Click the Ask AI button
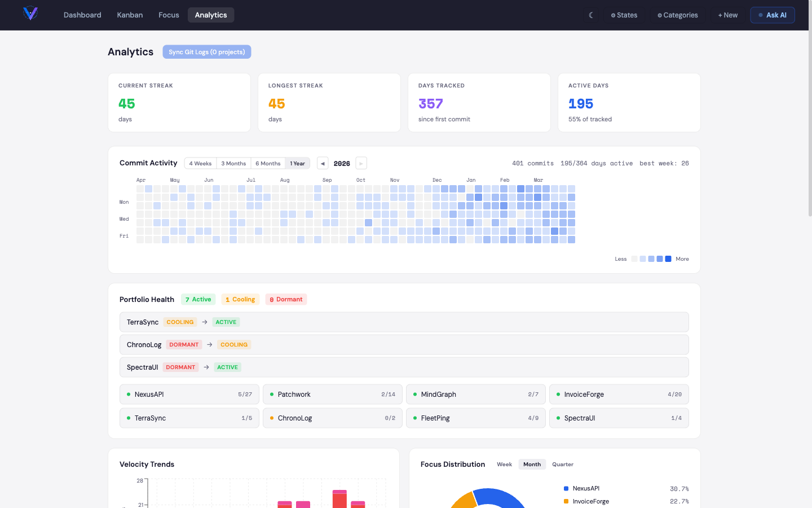Image resolution: width=812 pixels, height=508 pixels. tap(772, 15)
